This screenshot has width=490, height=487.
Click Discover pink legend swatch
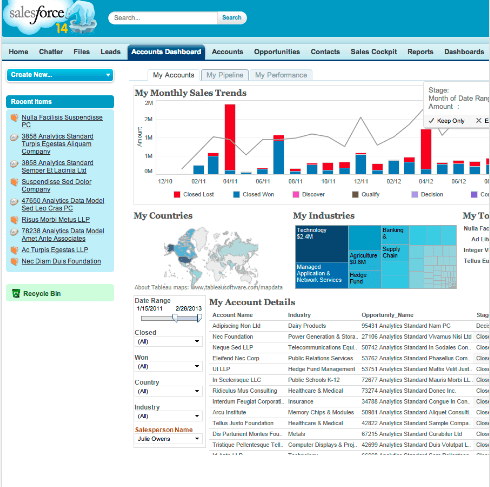point(296,195)
